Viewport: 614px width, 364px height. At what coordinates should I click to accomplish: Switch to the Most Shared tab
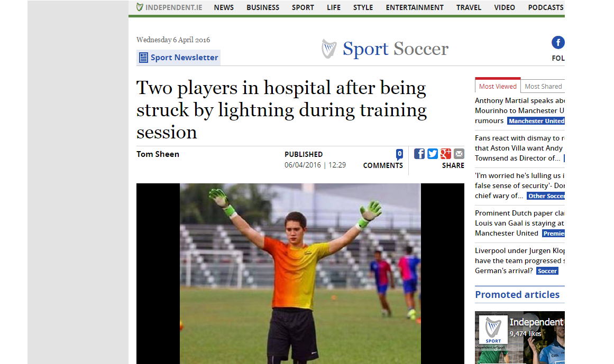pos(543,86)
